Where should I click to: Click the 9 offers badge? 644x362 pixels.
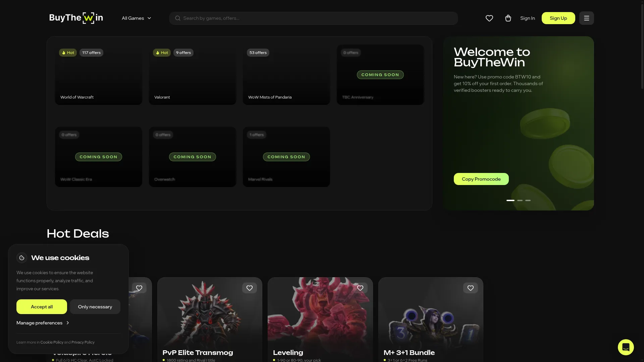click(x=183, y=53)
